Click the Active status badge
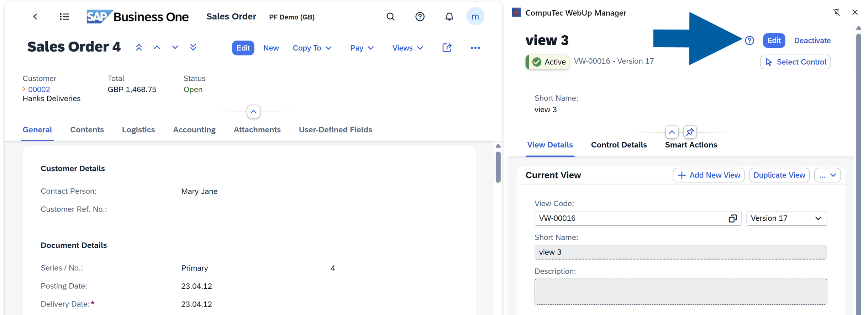Image resolution: width=868 pixels, height=315 pixels. pyautogui.click(x=548, y=62)
